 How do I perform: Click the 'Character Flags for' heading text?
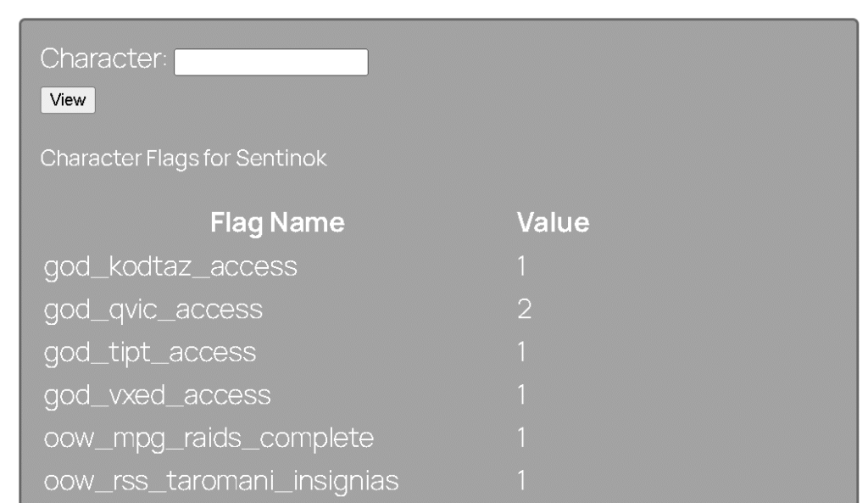pos(136,158)
